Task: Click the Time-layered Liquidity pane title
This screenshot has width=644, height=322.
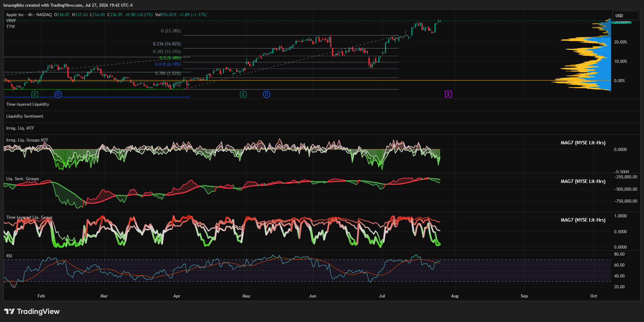Action: (x=28, y=104)
